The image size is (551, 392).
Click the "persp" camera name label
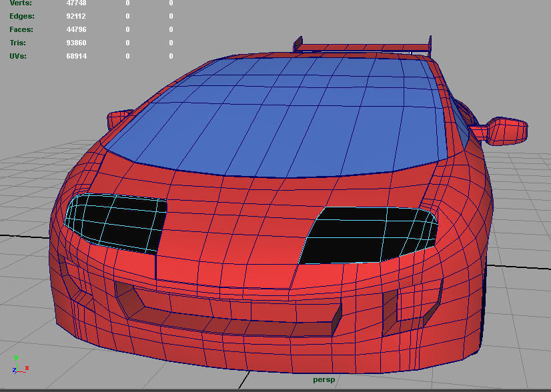click(x=324, y=380)
